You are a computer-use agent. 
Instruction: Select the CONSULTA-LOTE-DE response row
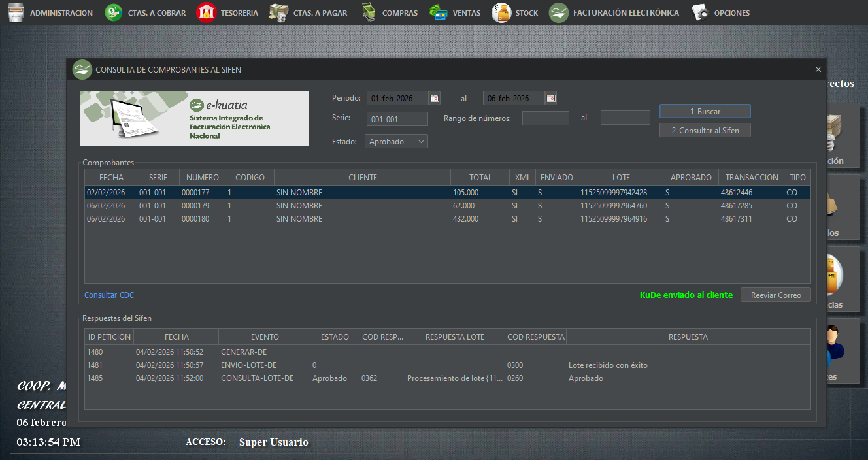[257, 378]
